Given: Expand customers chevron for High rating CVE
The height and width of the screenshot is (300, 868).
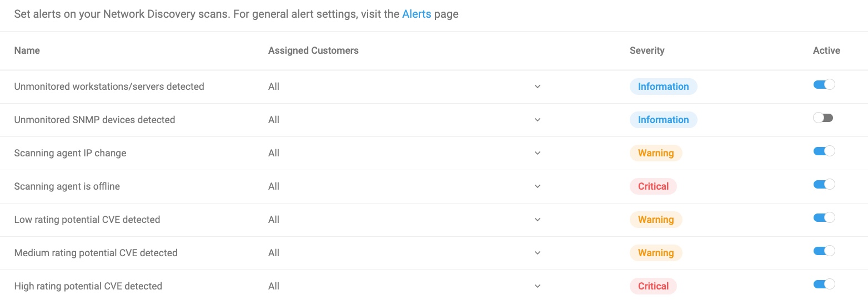Looking at the screenshot, I should (x=538, y=287).
